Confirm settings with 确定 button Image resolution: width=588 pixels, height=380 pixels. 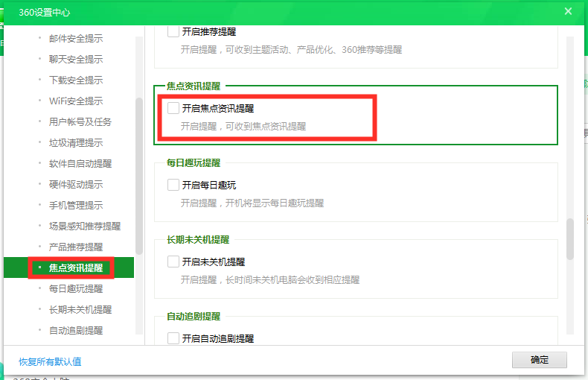pos(540,360)
